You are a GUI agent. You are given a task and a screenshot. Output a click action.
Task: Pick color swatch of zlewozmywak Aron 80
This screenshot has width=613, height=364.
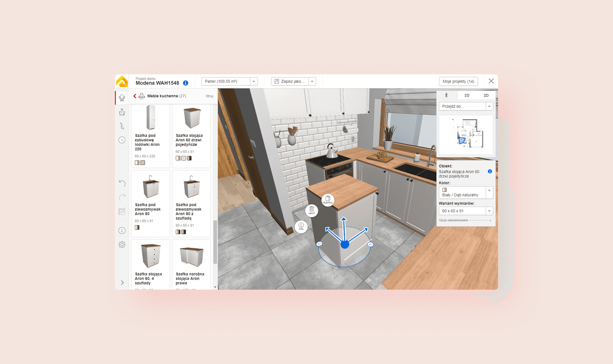pos(137,228)
